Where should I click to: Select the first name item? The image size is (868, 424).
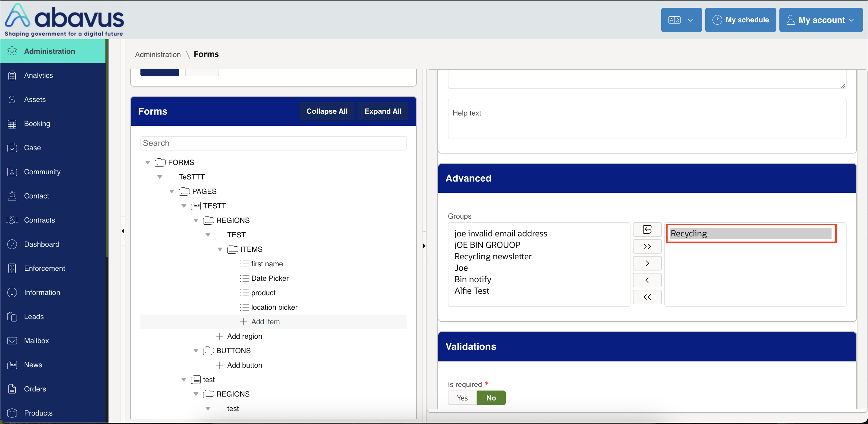point(267,264)
